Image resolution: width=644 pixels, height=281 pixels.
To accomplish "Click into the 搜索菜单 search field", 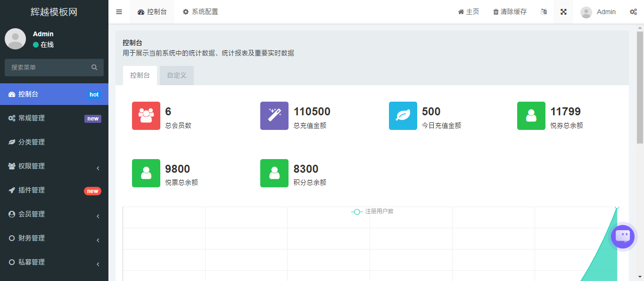I will coord(47,67).
